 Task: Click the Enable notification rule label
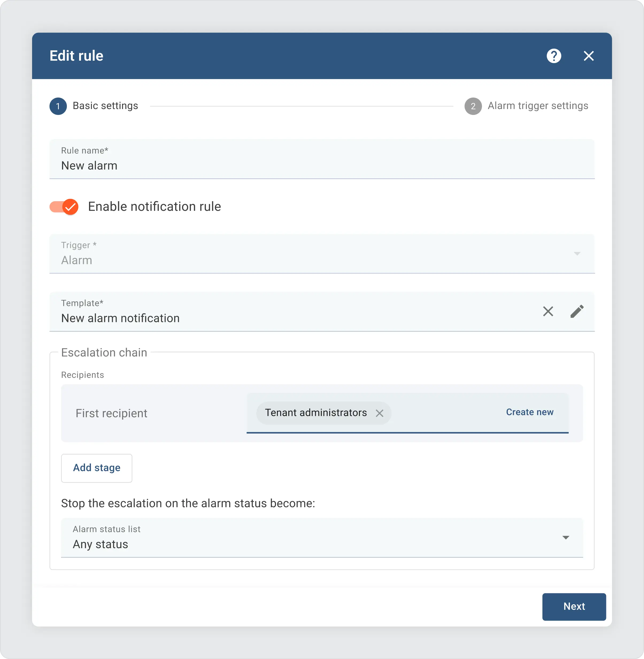(154, 207)
